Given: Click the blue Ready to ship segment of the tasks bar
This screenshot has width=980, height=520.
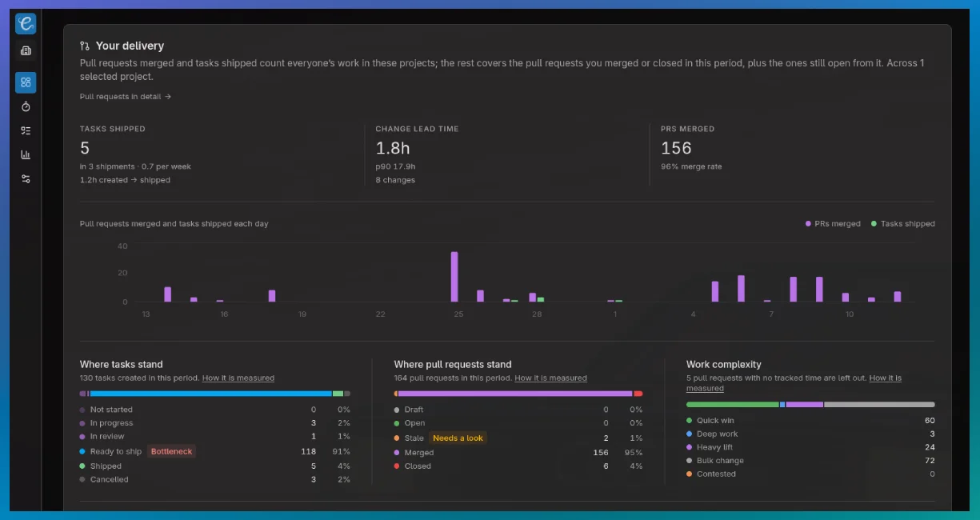Looking at the screenshot, I should coord(210,394).
